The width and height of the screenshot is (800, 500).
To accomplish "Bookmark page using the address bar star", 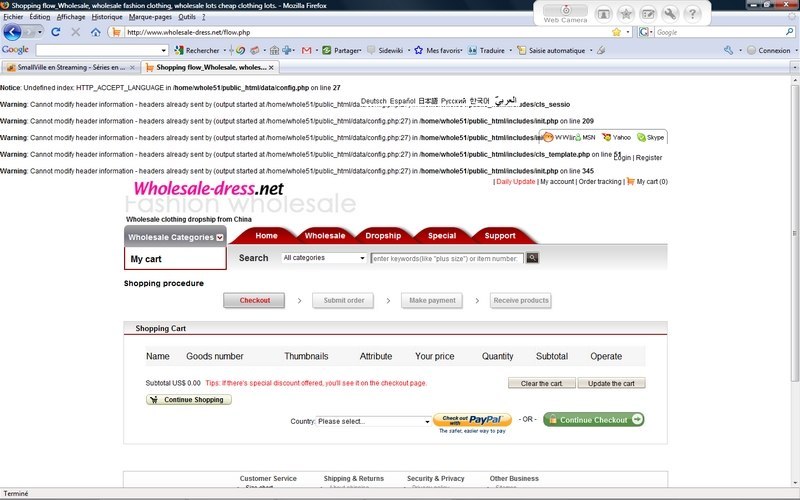I will [616, 32].
